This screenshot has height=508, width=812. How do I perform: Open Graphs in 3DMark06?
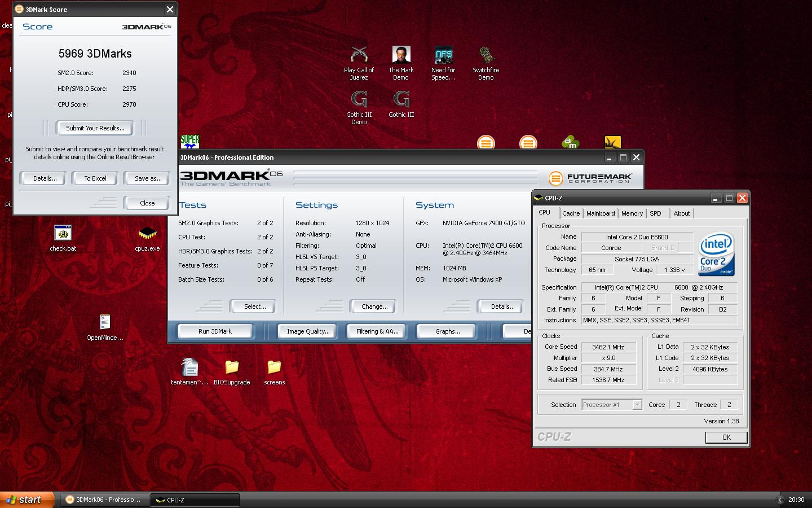(x=447, y=331)
